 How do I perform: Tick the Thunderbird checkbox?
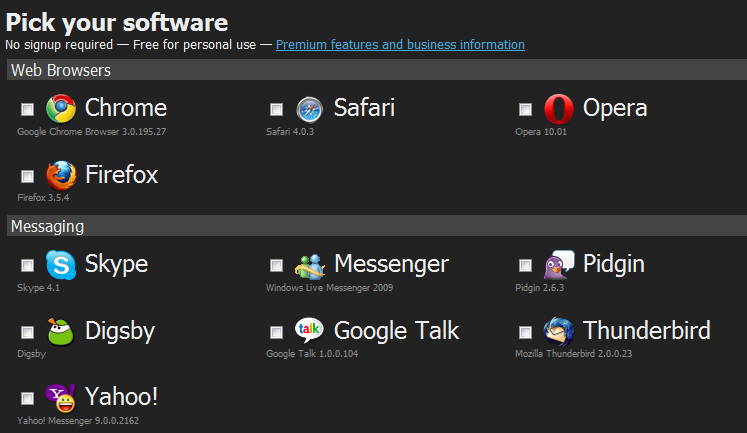[x=525, y=332]
